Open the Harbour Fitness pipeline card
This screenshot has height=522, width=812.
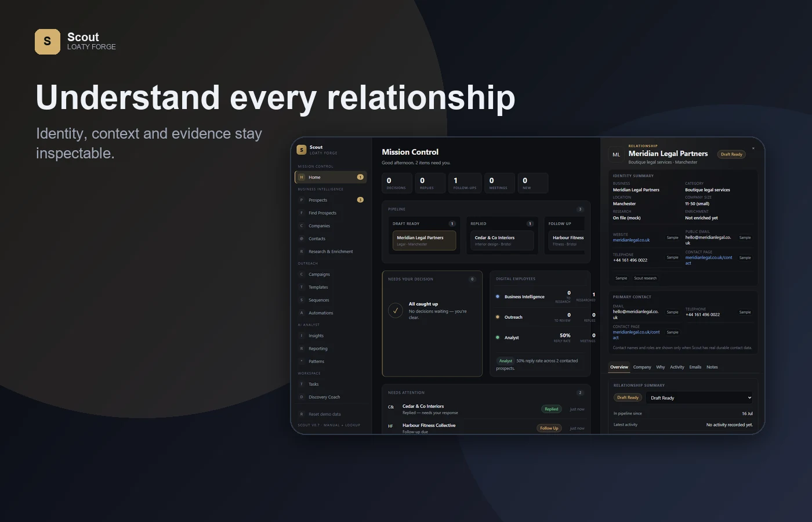567,240
